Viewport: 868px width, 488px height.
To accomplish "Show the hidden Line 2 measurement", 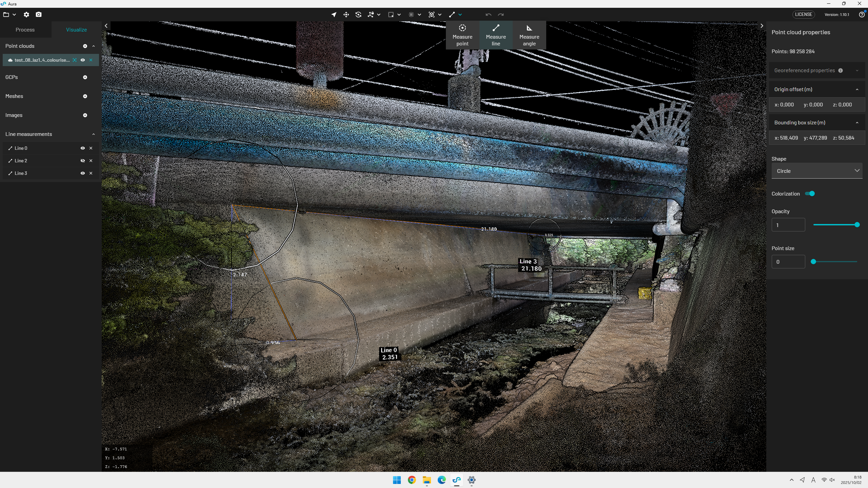I will click(x=82, y=161).
